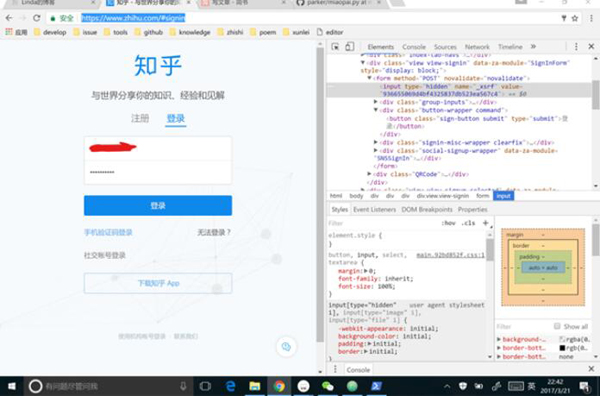
Task: Open the 手机验证码登录 link
Action: click(108, 232)
